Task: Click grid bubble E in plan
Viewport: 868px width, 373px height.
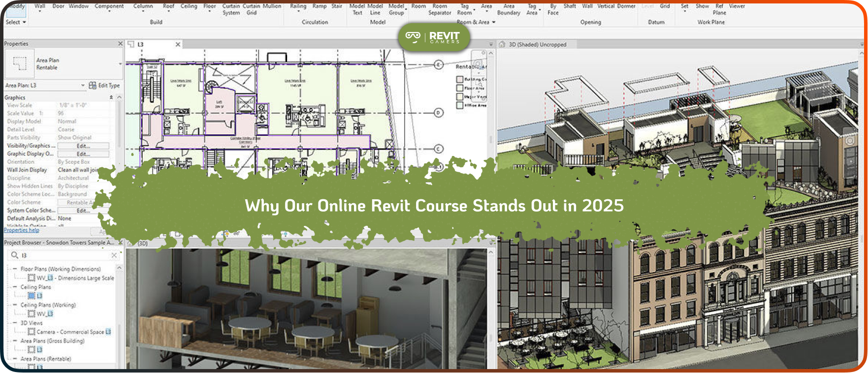Action: point(439,64)
